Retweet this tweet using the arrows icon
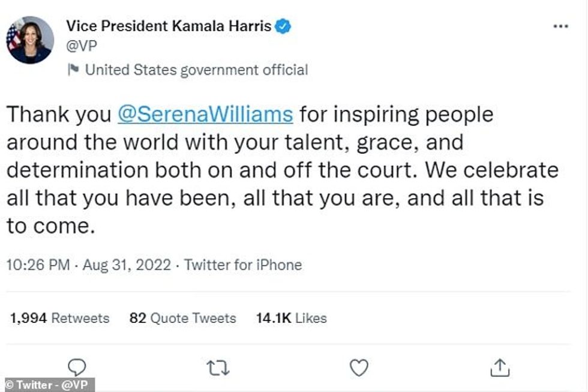Image resolution: width=588 pixels, height=392 pixels. [x=218, y=367]
